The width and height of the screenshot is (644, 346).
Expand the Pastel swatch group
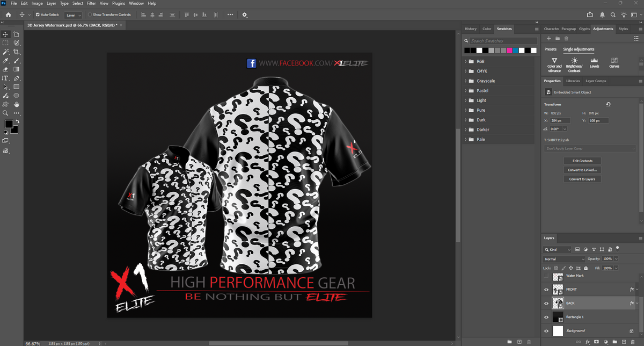(x=466, y=91)
